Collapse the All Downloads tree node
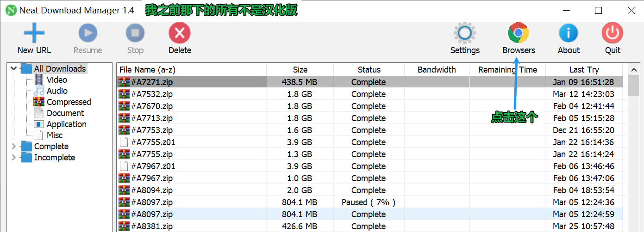 (x=13, y=69)
